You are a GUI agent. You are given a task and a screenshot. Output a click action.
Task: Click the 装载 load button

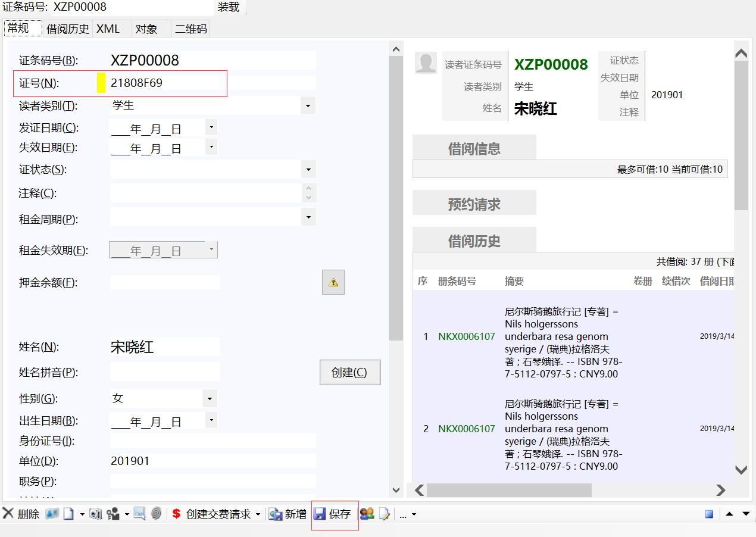tap(229, 7)
